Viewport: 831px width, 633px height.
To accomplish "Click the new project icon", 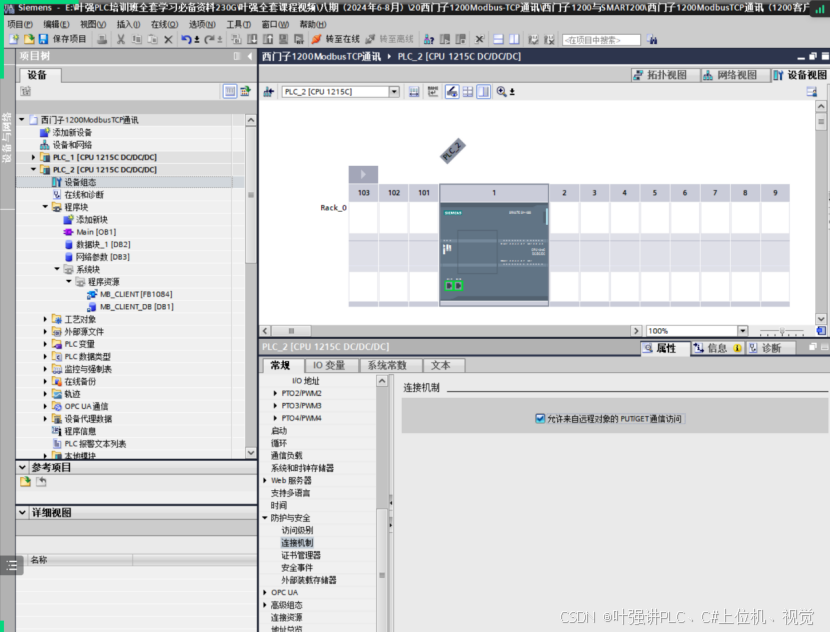I will [x=14, y=39].
